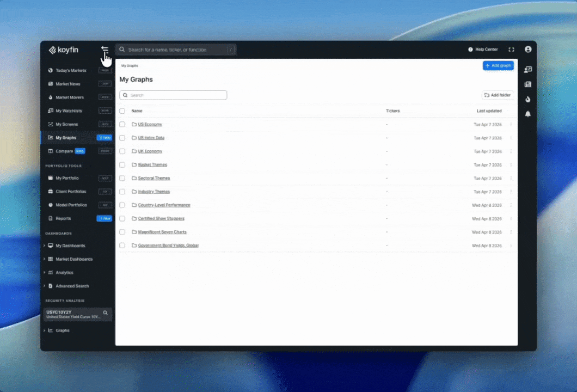
Task: Check the select-all checkbox in the header
Action: 122,111
